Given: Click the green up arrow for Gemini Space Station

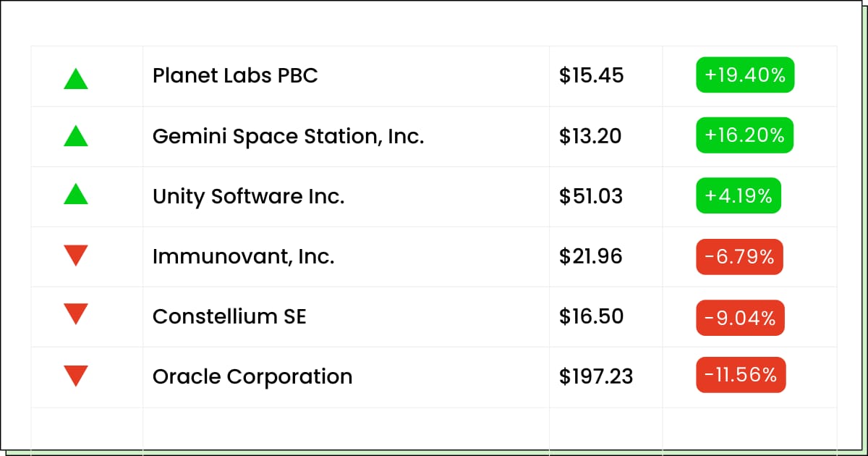Looking at the screenshot, I should click(x=76, y=135).
